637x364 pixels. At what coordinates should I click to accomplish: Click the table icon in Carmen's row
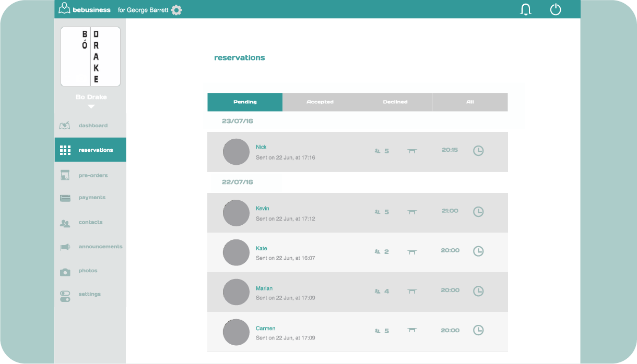click(412, 331)
